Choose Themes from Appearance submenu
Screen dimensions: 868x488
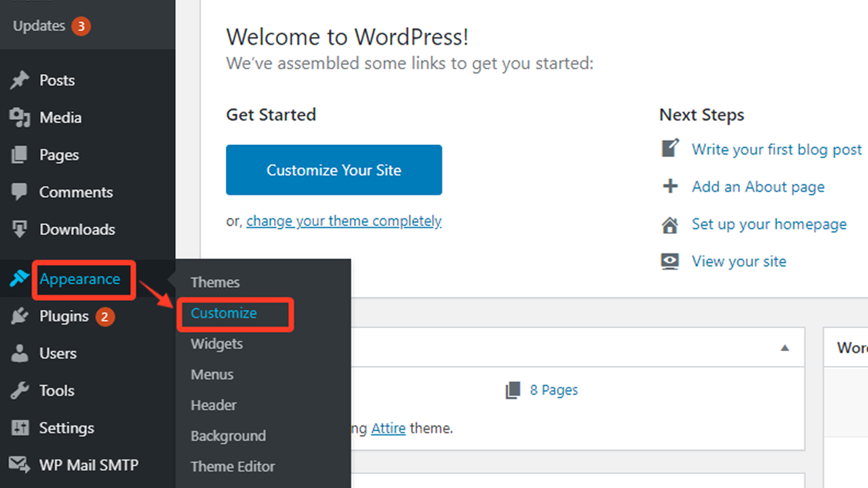pos(215,282)
